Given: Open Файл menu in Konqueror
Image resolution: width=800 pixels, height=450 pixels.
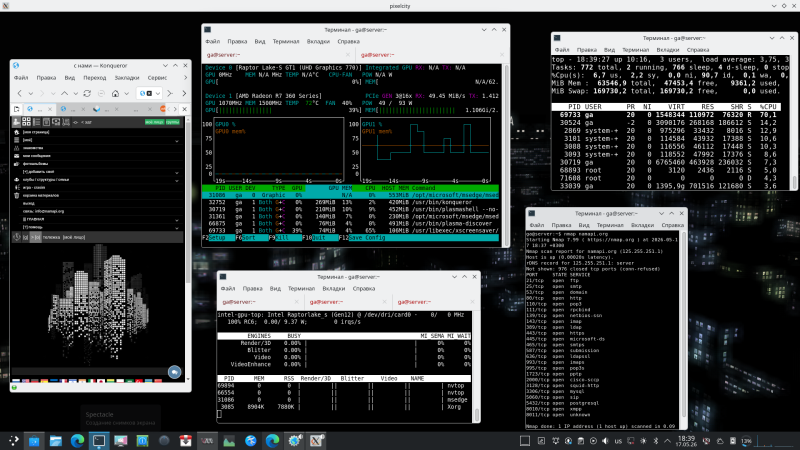Looking at the screenshot, I should tap(21, 78).
